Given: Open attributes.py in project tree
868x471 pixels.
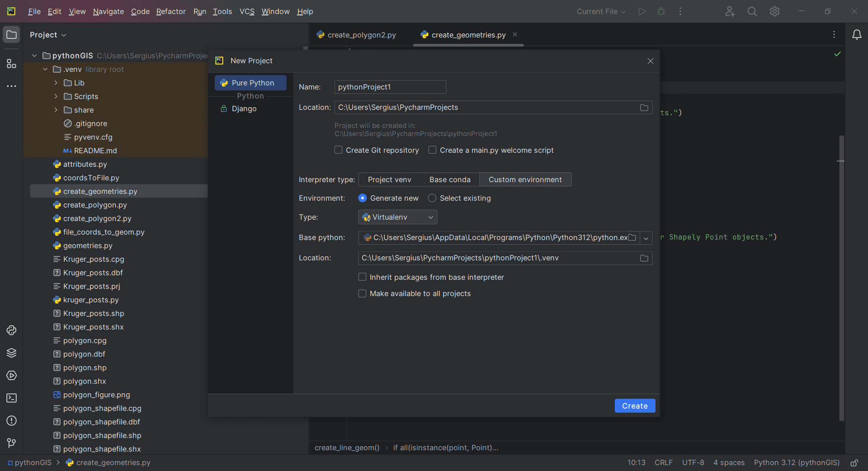Looking at the screenshot, I should pos(85,164).
